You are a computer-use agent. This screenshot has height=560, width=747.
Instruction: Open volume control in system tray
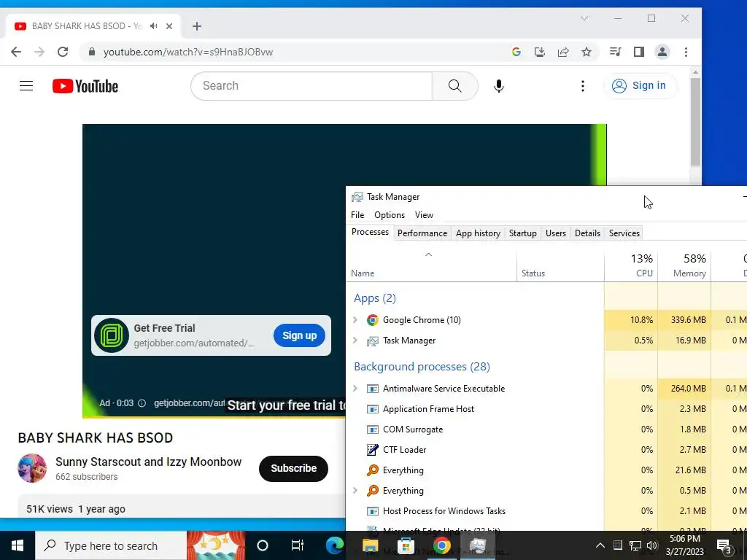point(652,545)
